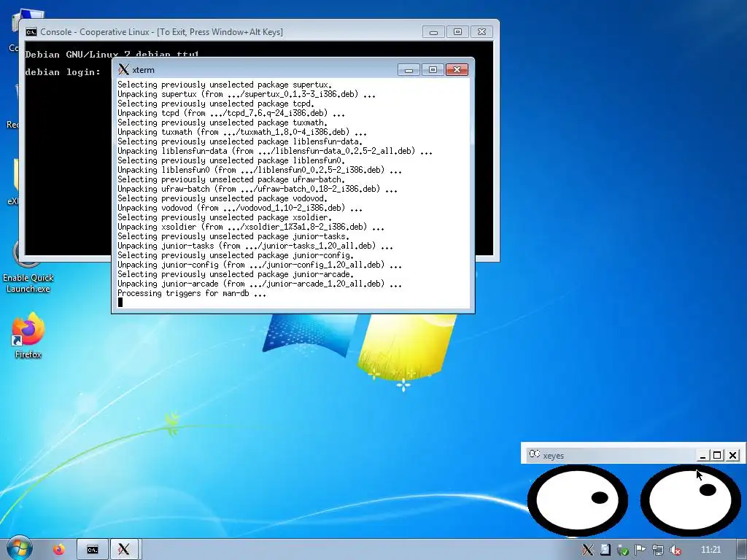Click the xeyes title bar eyes icon
The image size is (747, 560).
point(534,455)
